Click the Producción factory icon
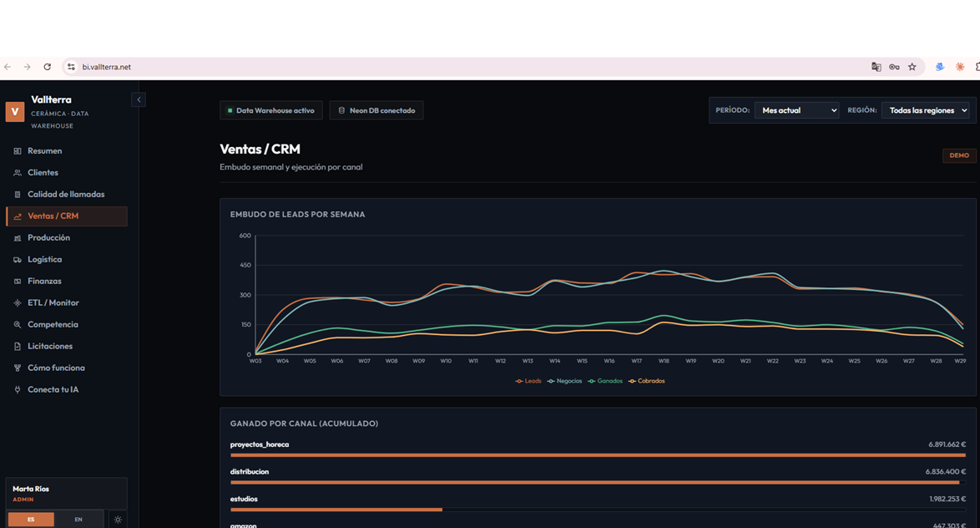 click(18, 238)
